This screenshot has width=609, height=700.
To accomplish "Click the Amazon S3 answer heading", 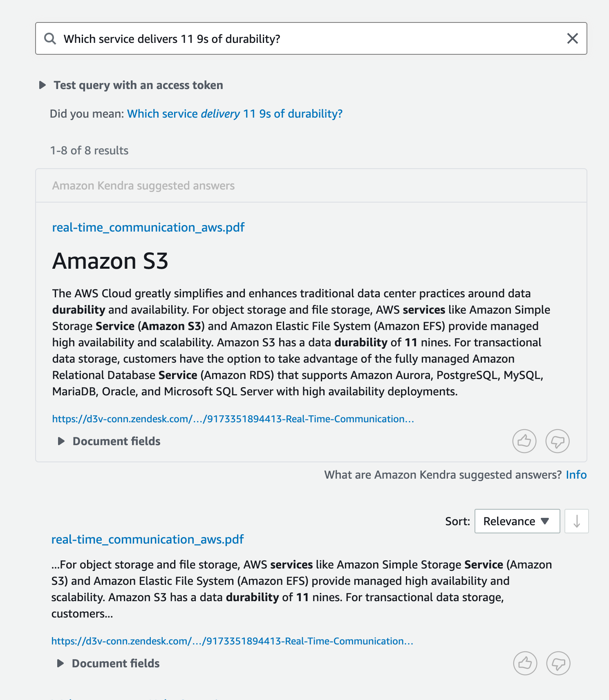I will [110, 261].
